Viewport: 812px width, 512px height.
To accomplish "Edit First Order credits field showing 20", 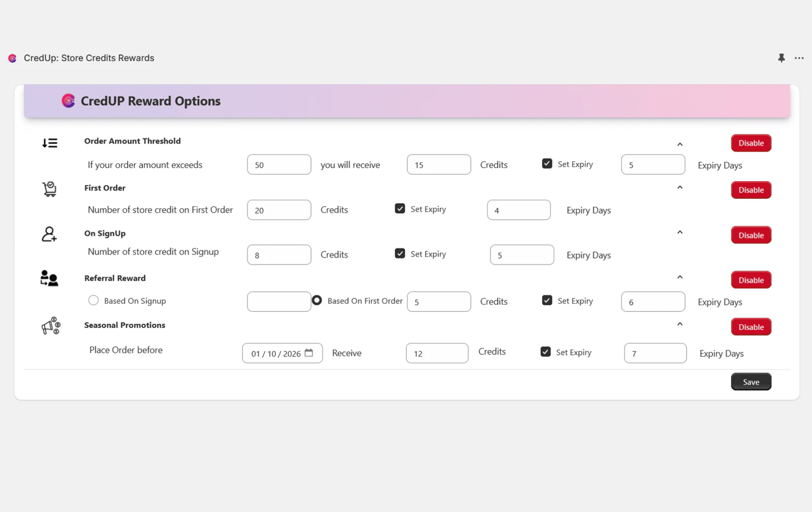I will 279,210.
